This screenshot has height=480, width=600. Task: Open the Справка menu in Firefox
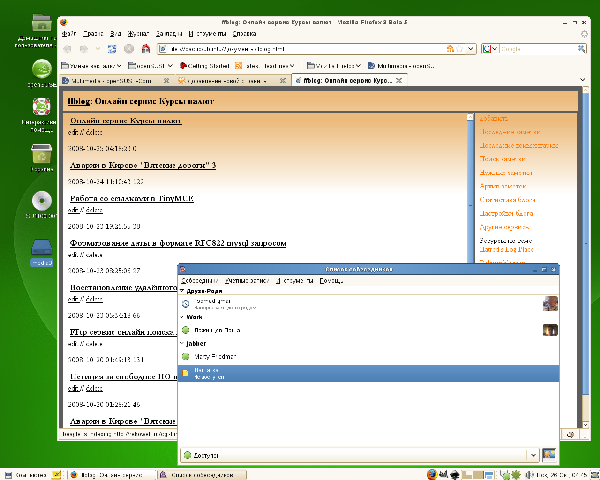click(245, 33)
